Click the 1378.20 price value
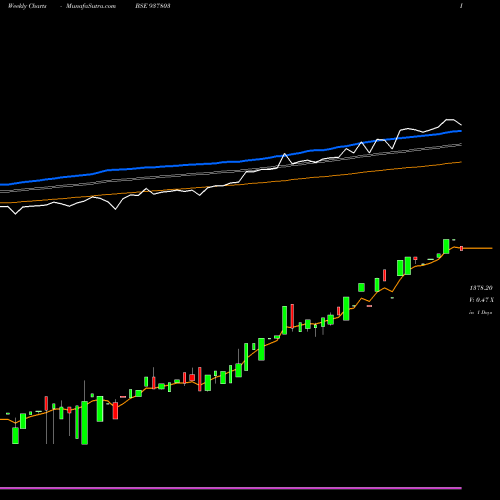 pyautogui.click(x=481, y=288)
